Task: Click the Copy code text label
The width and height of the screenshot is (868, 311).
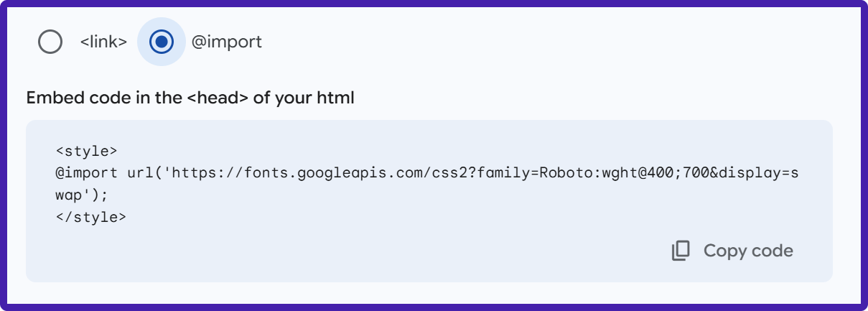Action: (748, 251)
